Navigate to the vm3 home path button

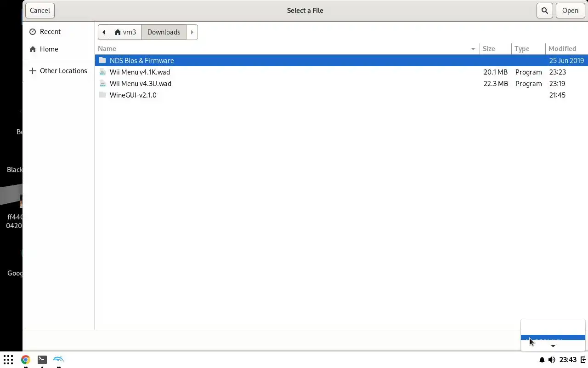click(125, 32)
